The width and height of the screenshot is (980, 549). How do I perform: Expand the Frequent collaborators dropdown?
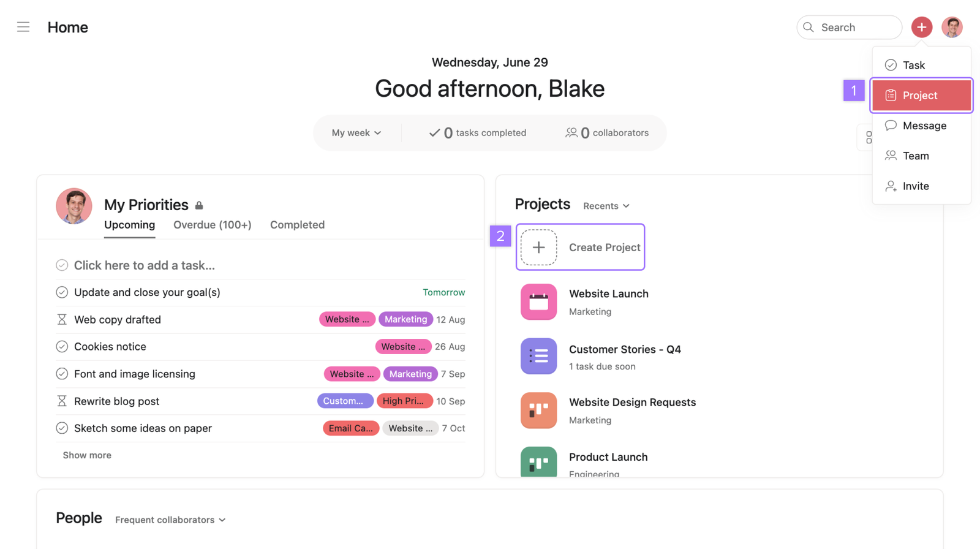pos(170,520)
